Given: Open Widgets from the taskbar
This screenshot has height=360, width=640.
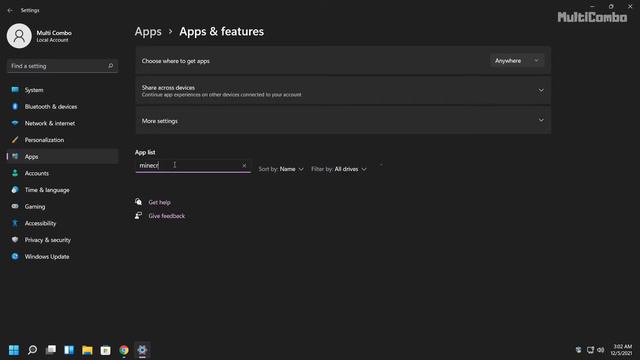Looking at the screenshot, I should tap(69, 350).
